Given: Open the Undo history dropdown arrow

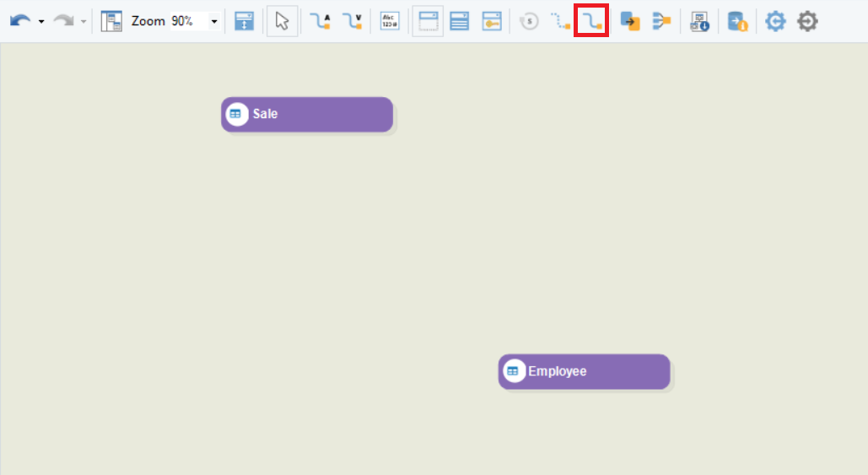Looking at the screenshot, I should pyautogui.click(x=41, y=22).
